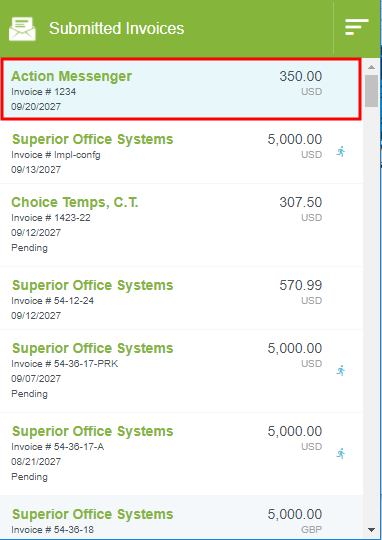Select Superior Office Systems invoice 54-12-24
Image resolution: width=382 pixels, height=540 pixels.
[181, 298]
